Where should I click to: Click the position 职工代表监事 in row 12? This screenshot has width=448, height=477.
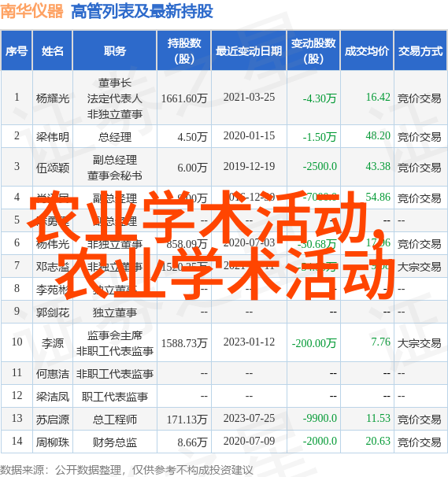(115, 397)
